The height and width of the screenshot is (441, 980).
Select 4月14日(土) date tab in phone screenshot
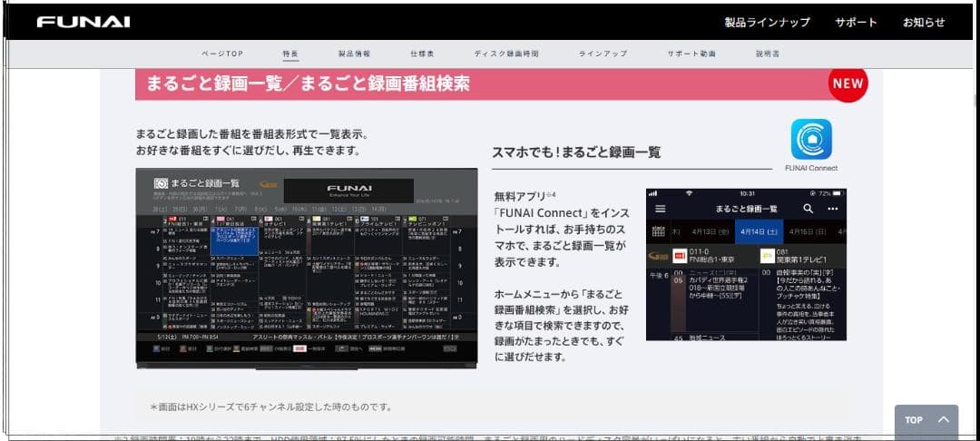759,231
